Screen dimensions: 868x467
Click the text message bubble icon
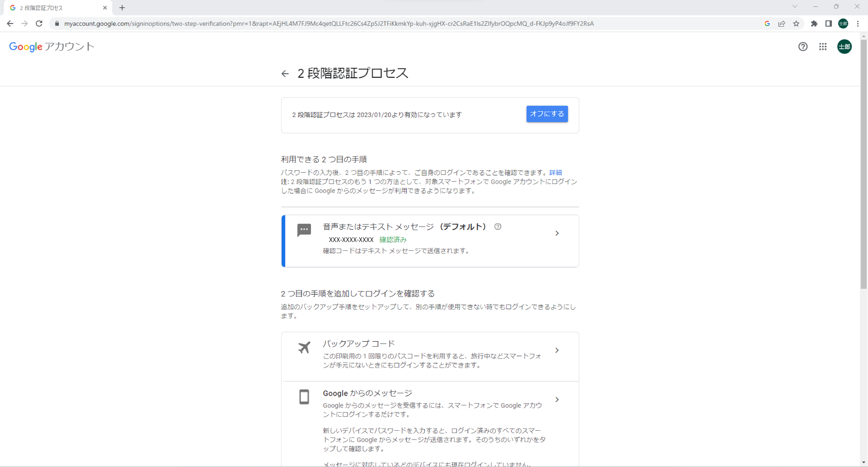click(x=304, y=230)
